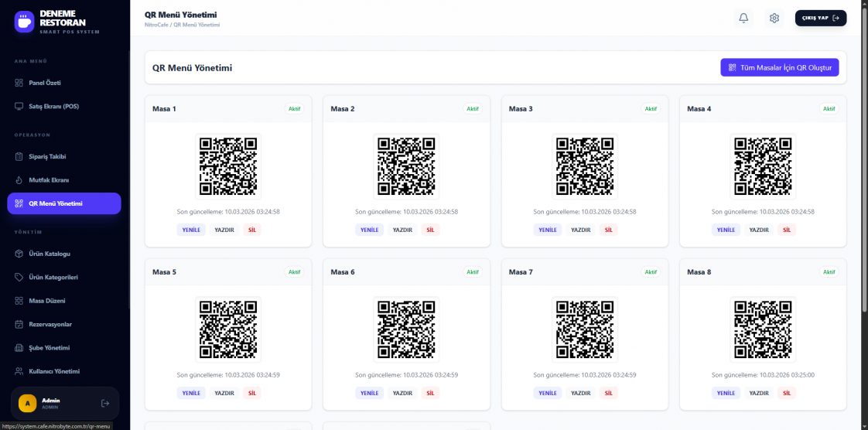Viewport: 868px width, 430px height.
Task: Go to Sipariş Takibi in sidebar
Action: pos(47,156)
